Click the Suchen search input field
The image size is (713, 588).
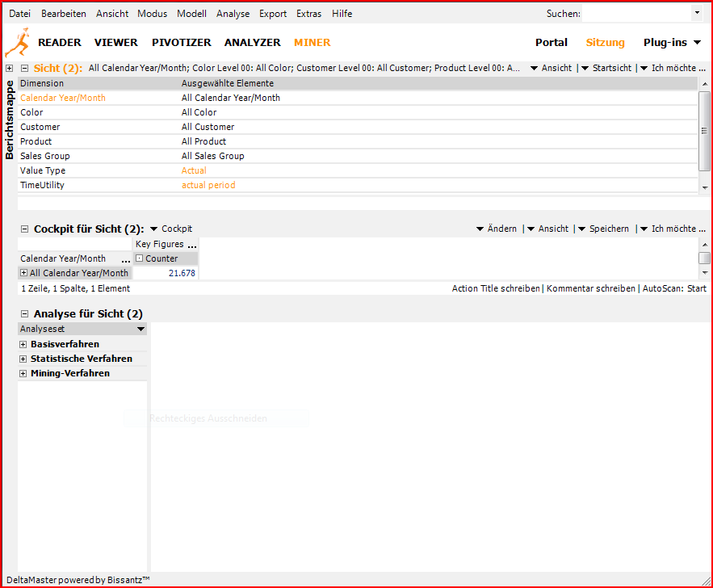tap(637, 14)
